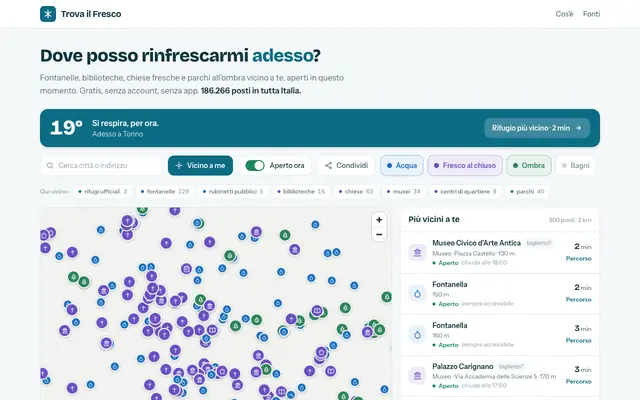The height and width of the screenshot is (400, 640).
Task: Click the Adesso a Torino label
Action: coord(118,134)
